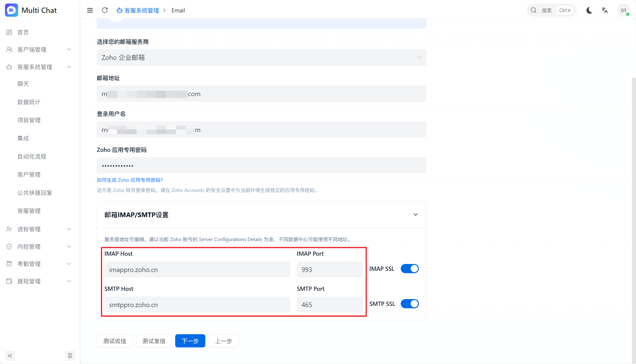
Task: Click the 首页 home grid icon
Action: click(x=9, y=32)
